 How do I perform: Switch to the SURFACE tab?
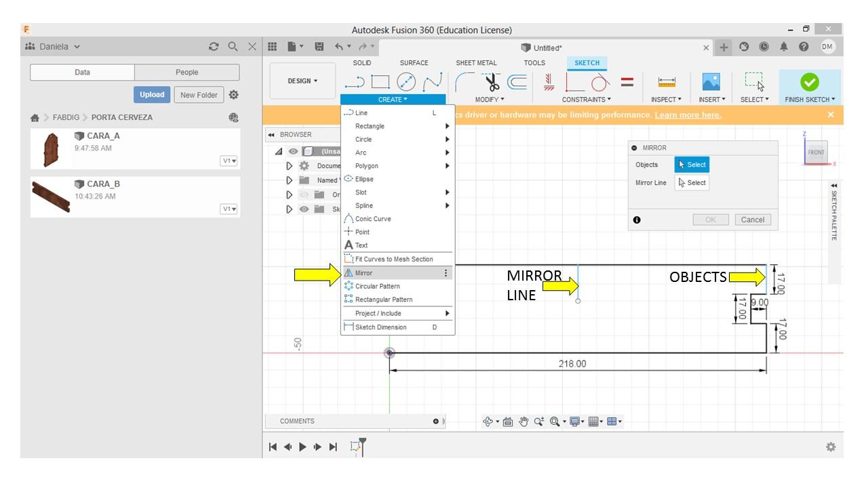(x=414, y=63)
